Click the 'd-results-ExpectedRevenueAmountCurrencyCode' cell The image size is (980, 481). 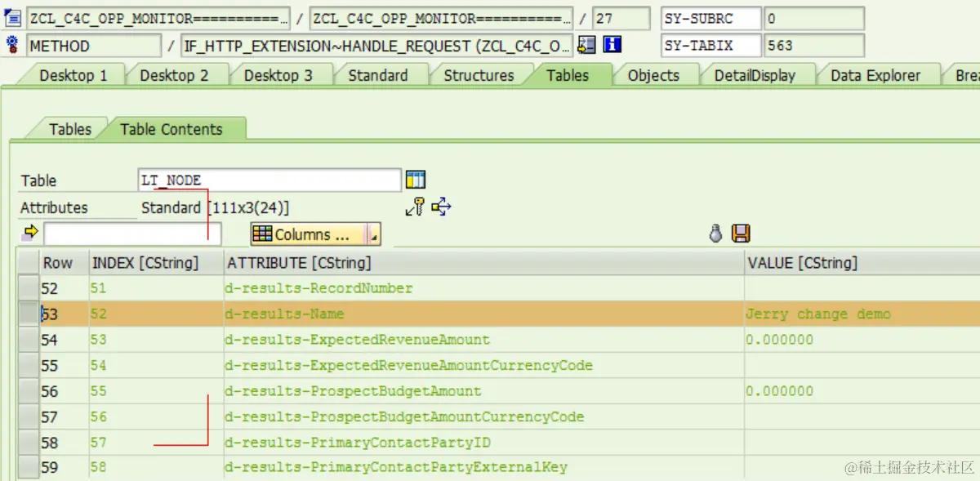[x=483, y=365]
